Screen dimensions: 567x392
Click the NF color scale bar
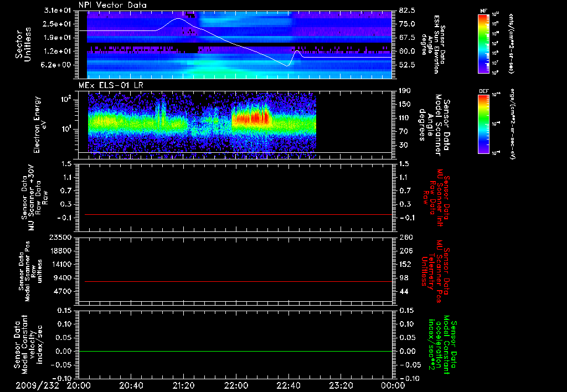[484, 43]
